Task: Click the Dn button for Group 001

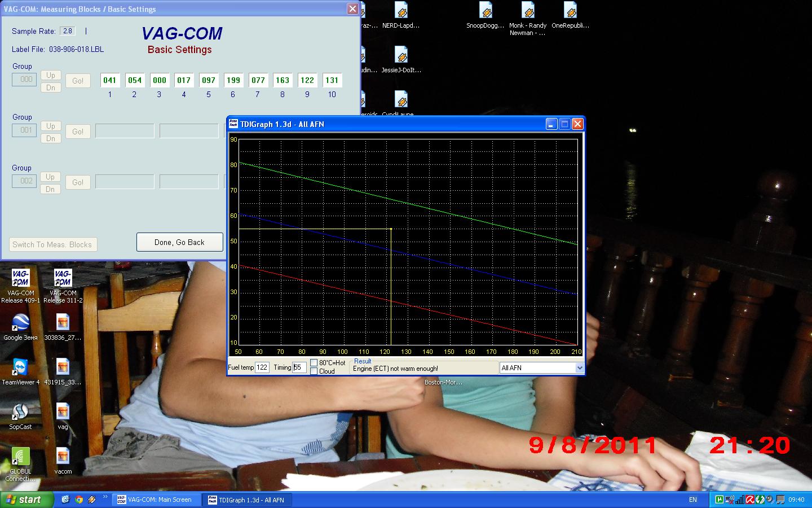Action: click(x=51, y=138)
